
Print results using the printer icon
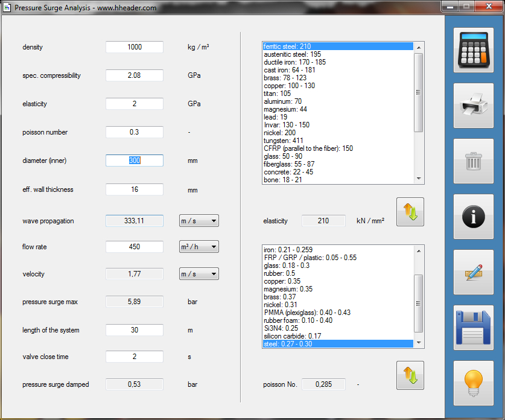click(474, 106)
